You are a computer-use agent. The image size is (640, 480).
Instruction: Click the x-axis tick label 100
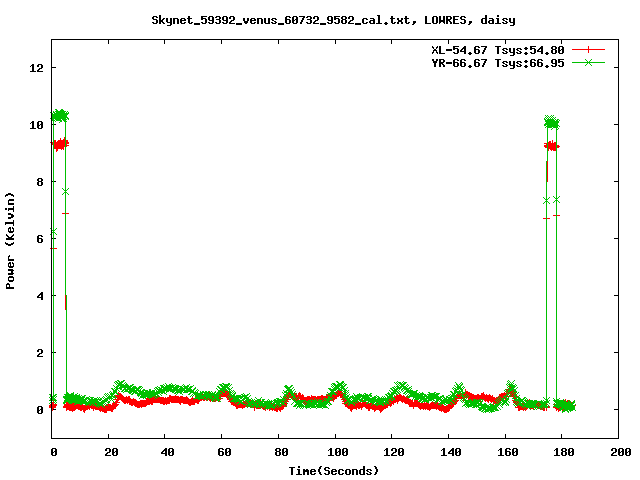[338, 452]
